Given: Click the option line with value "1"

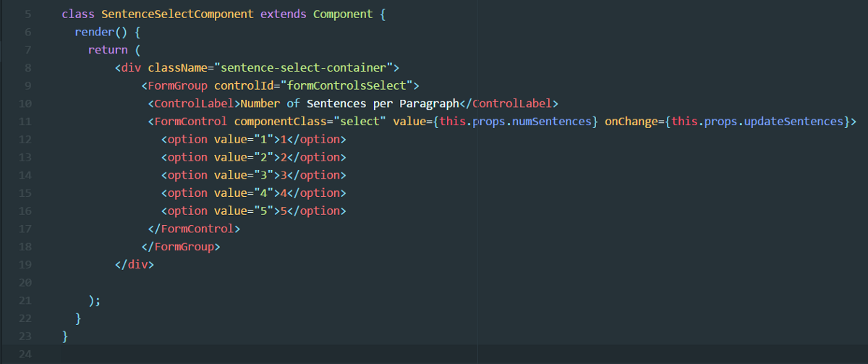Looking at the screenshot, I should [253, 139].
